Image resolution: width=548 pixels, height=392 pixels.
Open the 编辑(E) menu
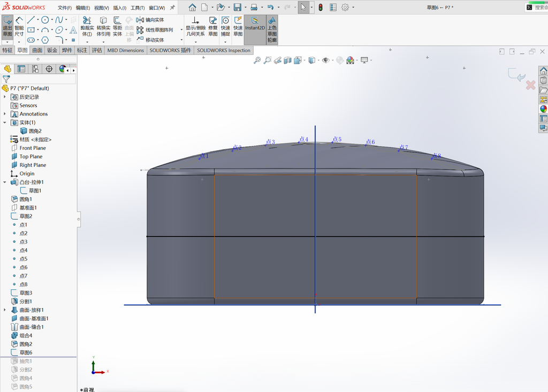pos(83,7)
